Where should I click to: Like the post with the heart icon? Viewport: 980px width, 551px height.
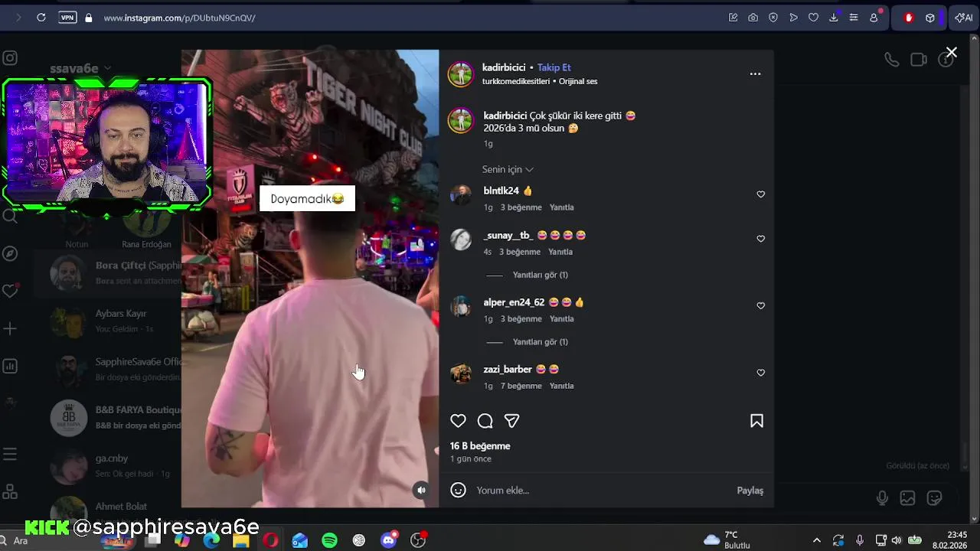(458, 421)
